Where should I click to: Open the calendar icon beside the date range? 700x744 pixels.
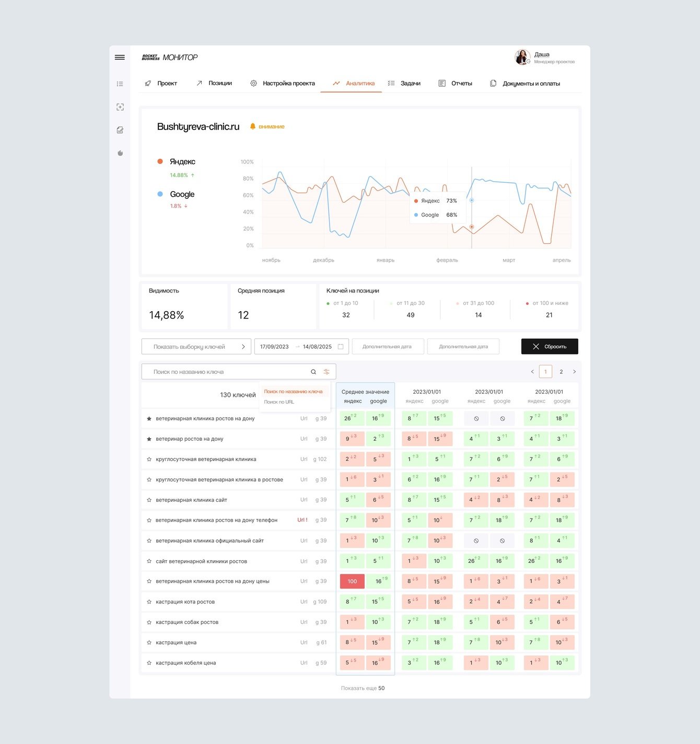click(x=341, y=347)
